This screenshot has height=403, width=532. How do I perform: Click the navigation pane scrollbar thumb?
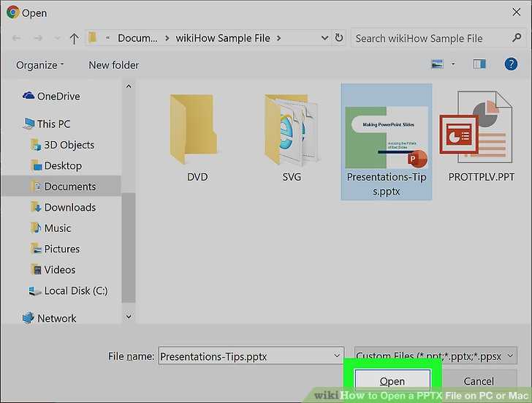pos(129,247)
